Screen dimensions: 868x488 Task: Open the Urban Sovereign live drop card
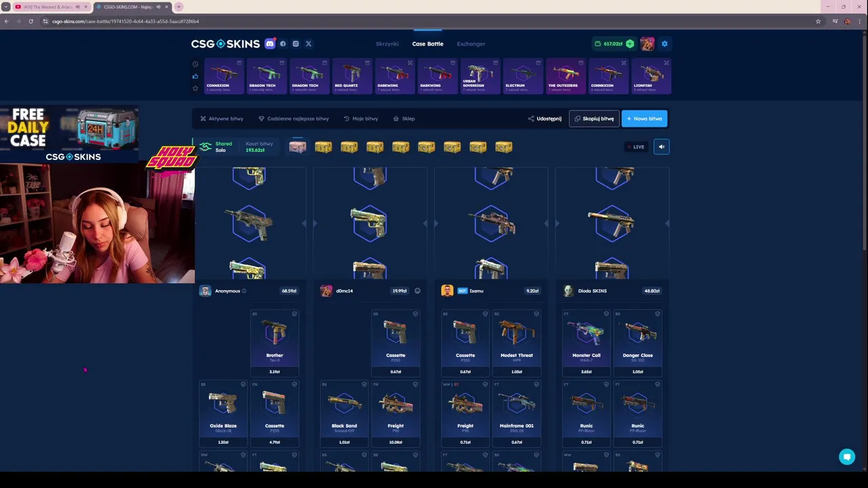pos(479,76)
